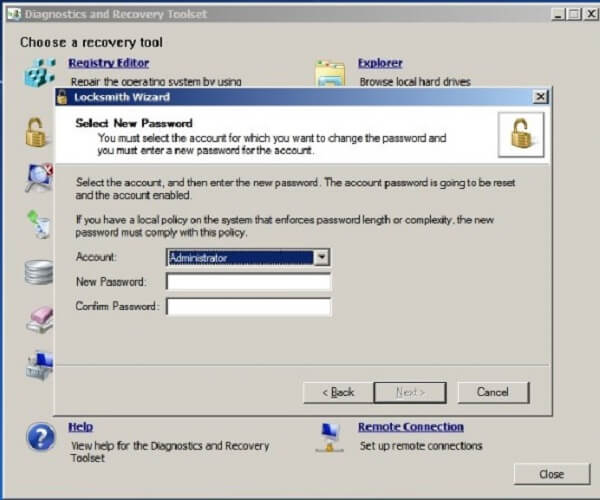Cancel the Locksmith Wizard
This screenshot has width=600, height=500.
coord(493,392)
